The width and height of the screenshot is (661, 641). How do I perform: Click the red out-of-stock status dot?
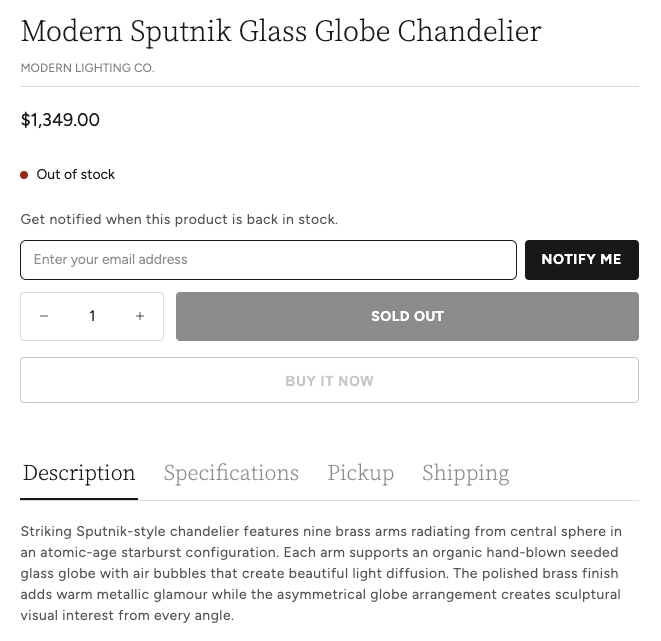[24, 175]
